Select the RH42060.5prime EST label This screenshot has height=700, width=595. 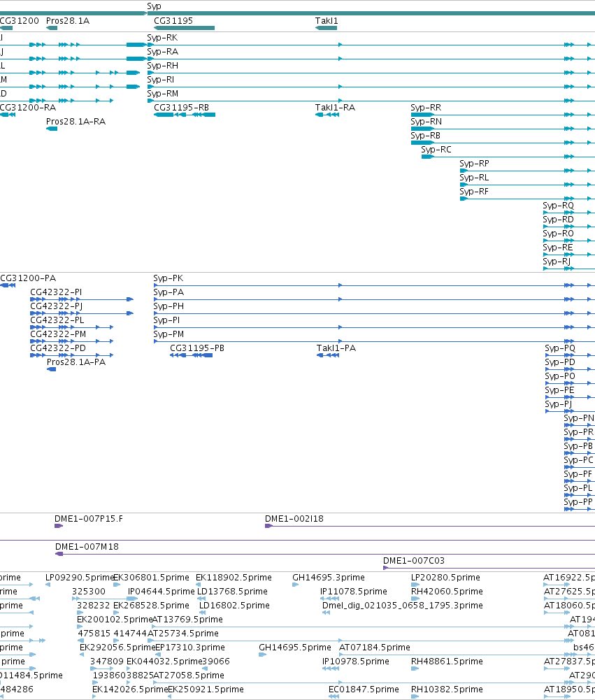tap(446, 591)
